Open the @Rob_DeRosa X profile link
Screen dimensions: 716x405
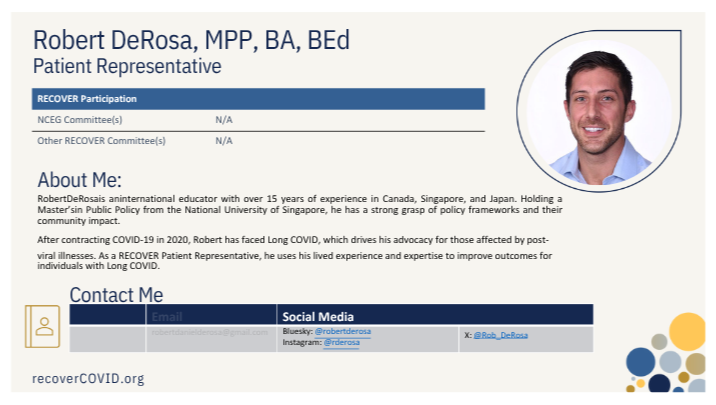pos(500,334)
